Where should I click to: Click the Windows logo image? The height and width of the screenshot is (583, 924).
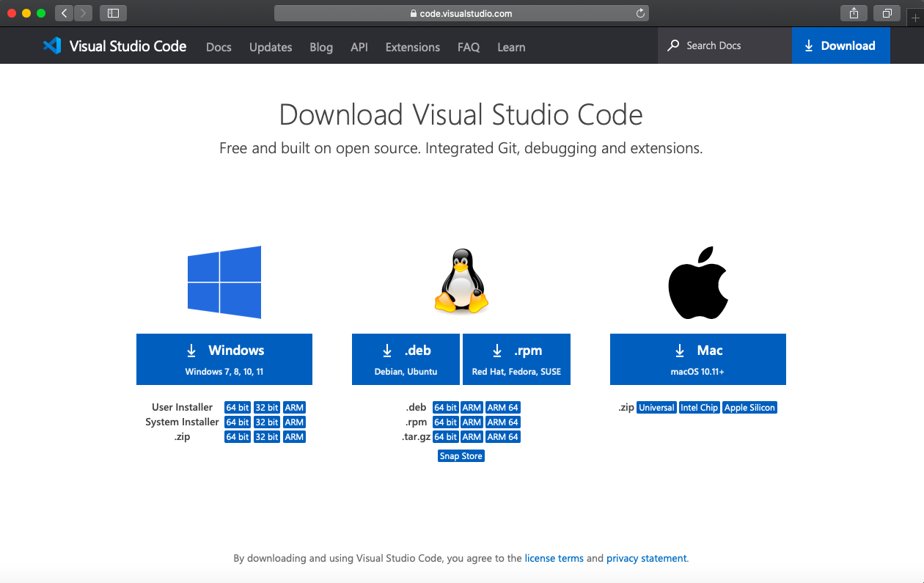[224, 282]
